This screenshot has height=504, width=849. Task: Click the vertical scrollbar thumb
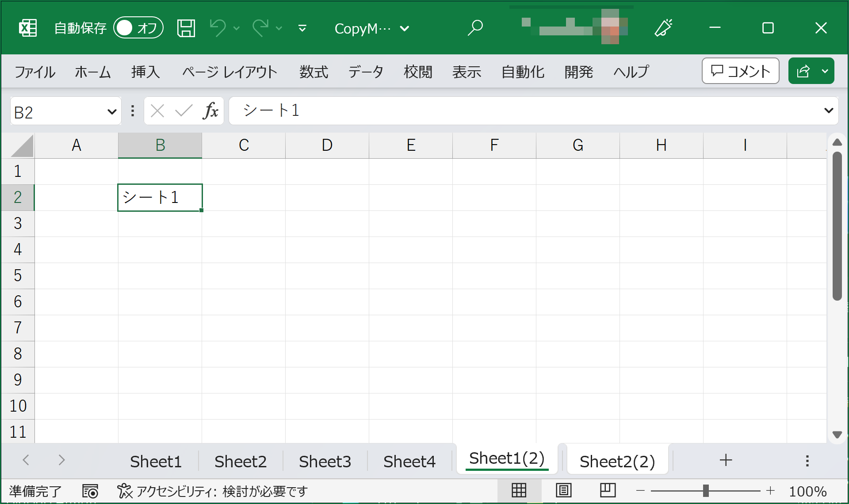point(837,226)
